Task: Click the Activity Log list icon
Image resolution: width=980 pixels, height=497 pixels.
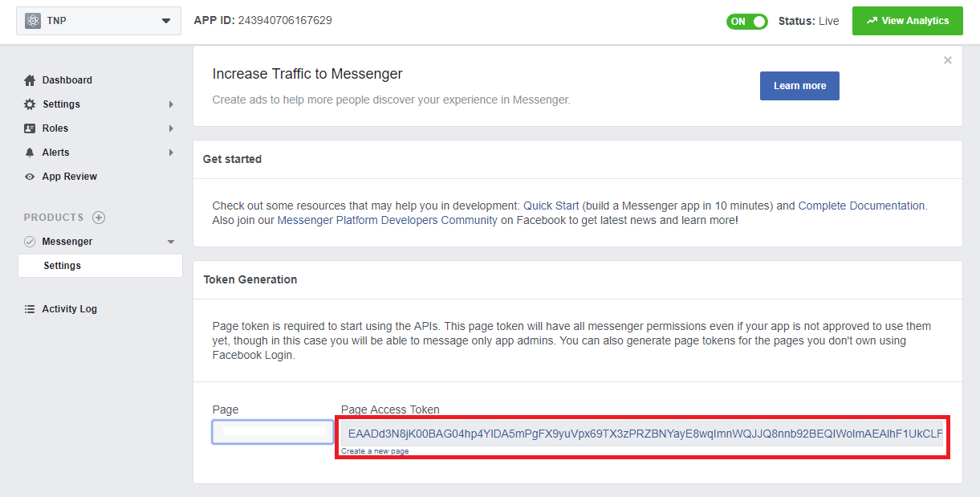Action: click(x=30, y=309)
